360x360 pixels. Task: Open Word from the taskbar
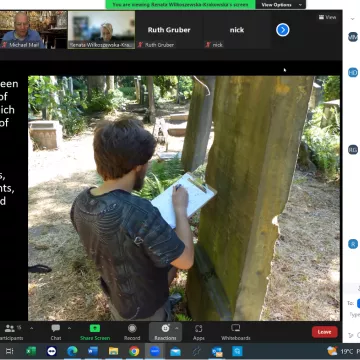click(93, 351)
